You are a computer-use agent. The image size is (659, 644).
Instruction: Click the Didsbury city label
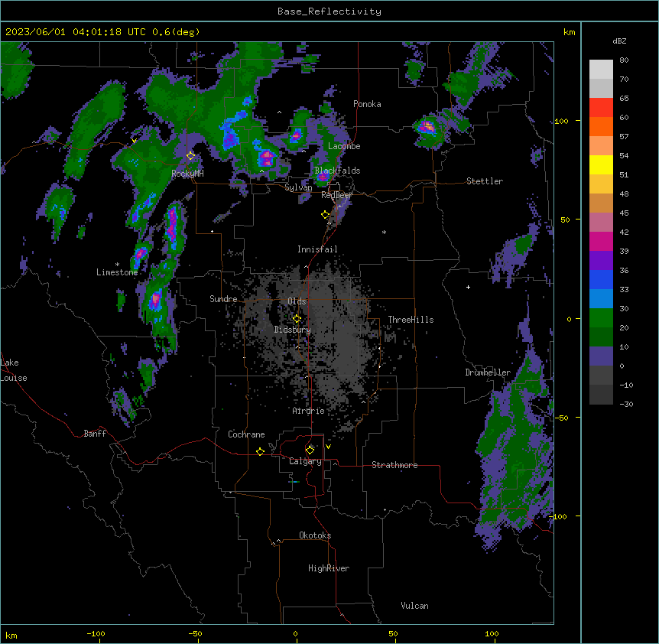point(293,330)
